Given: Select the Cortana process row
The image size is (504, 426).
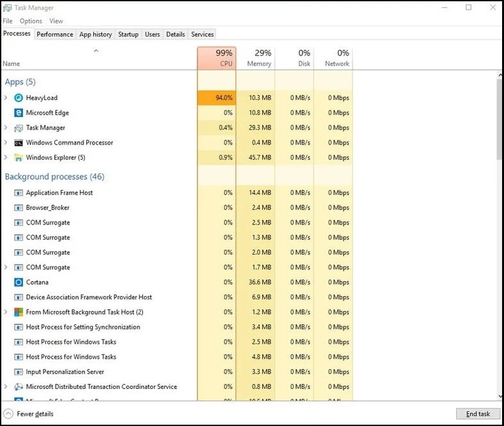Looking at the screenshot, I should pos(177,282).
